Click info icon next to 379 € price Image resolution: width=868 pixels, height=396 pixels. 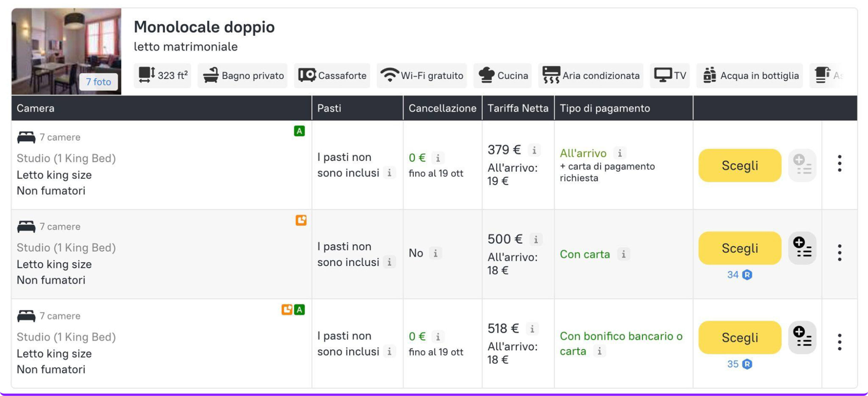[534, 150]
